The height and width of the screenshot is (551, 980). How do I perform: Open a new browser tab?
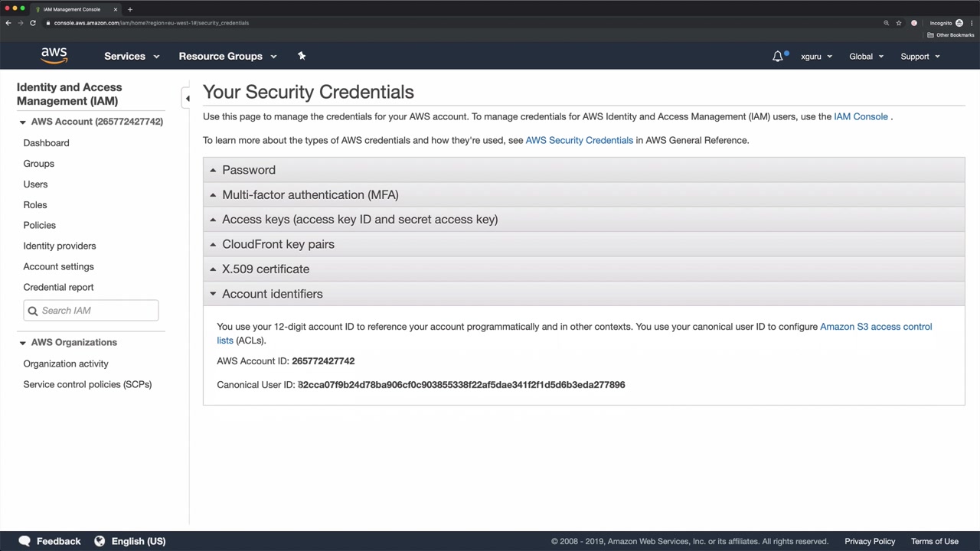(x=130, y=9)
